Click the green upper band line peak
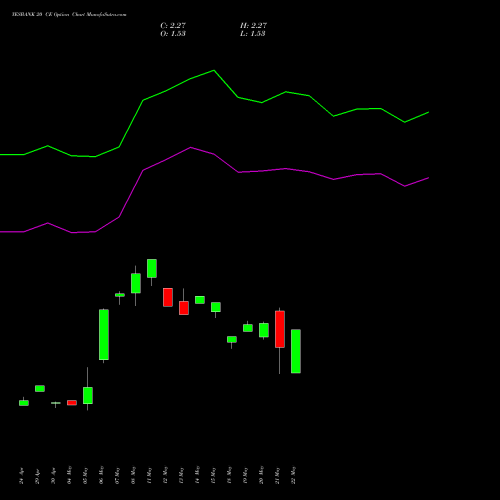This screenshot has height=500, width=500. 214,70
